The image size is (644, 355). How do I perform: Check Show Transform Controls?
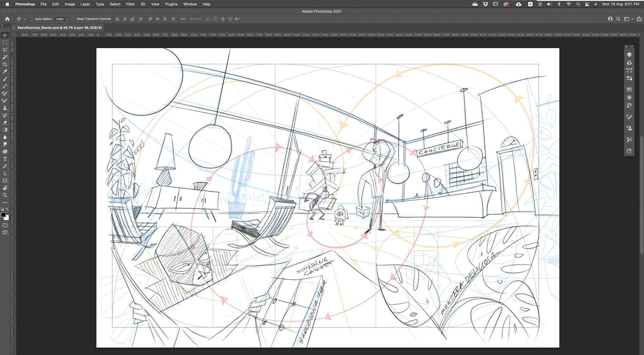click(73, 19)
